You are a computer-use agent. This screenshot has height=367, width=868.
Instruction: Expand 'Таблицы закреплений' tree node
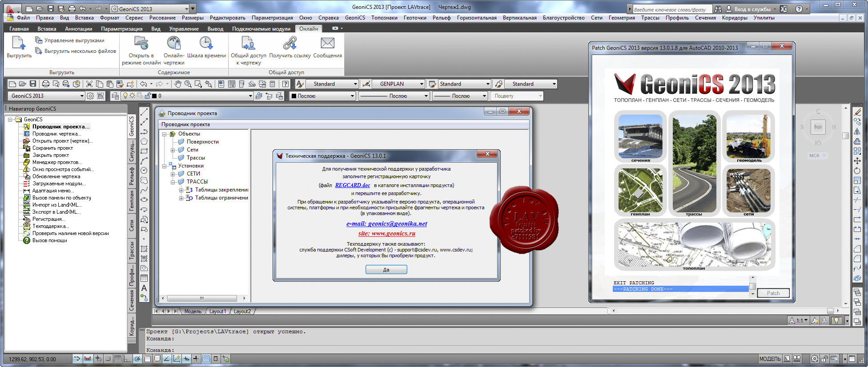[x=181, y=190]
